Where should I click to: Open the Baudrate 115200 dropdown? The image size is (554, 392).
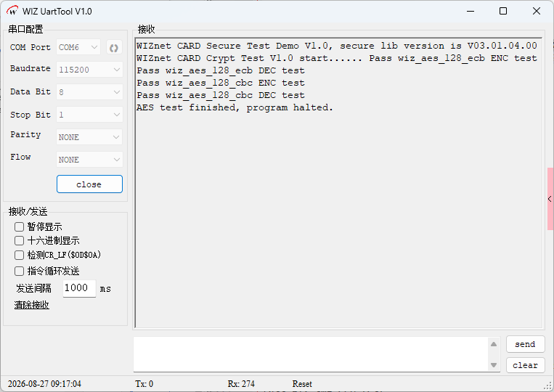pos(89,70)
